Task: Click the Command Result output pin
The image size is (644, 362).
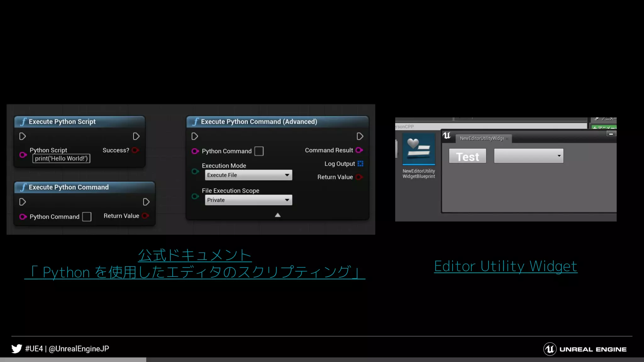Action: 359,150
